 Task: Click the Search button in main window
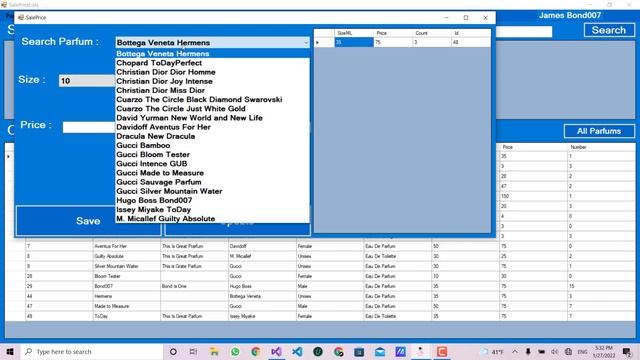click(x=609, y=30)
